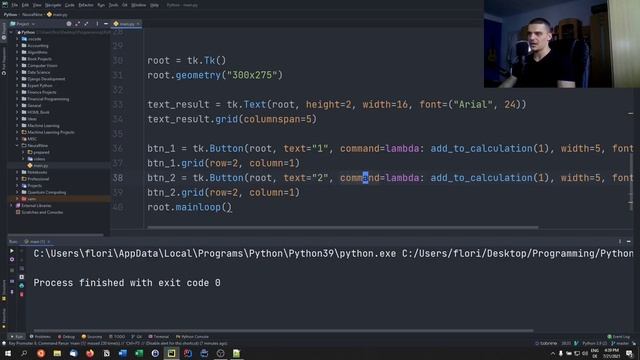This screenshot has width=640, height=360.
Task: Click the editor horizontal scrollbar
Action: 342,227
